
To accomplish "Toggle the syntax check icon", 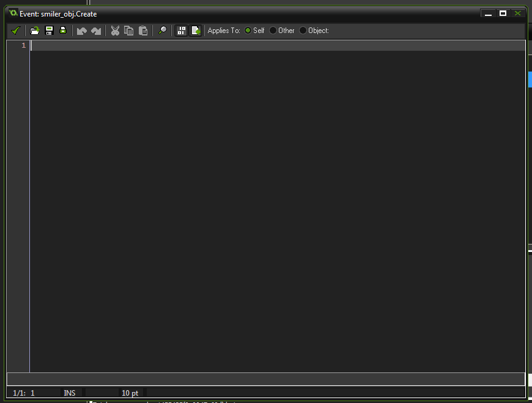I will pos(196,31).
